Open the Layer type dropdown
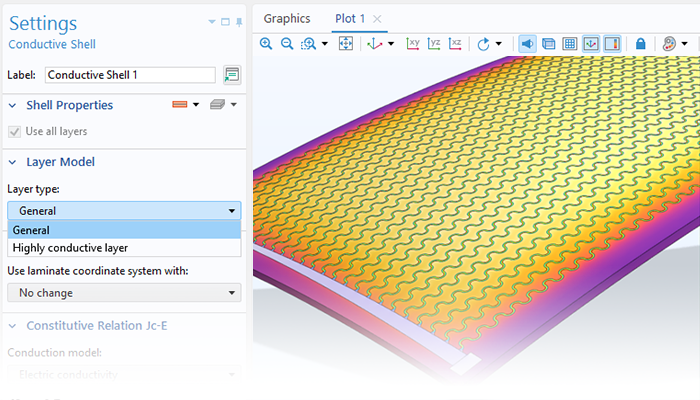Viewport: 700px width, 400px height. click(124, 210)
